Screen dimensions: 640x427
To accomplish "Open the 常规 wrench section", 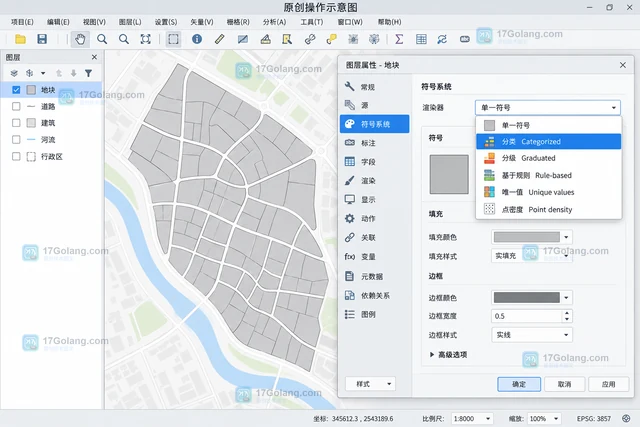I will (375, 87).
